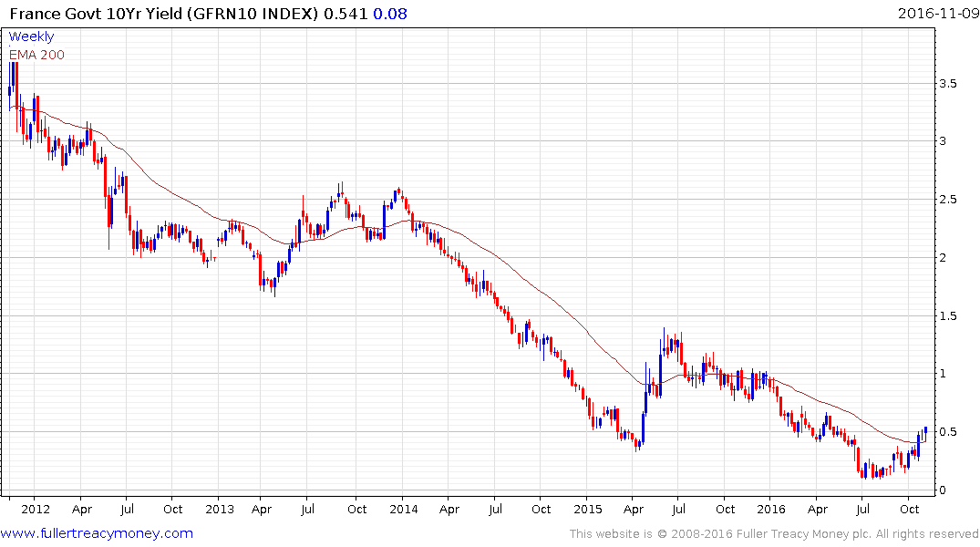This screenshot has width=980, height=547.
Task: Click the 2015 label on the time axis
Action: point(587,509)
